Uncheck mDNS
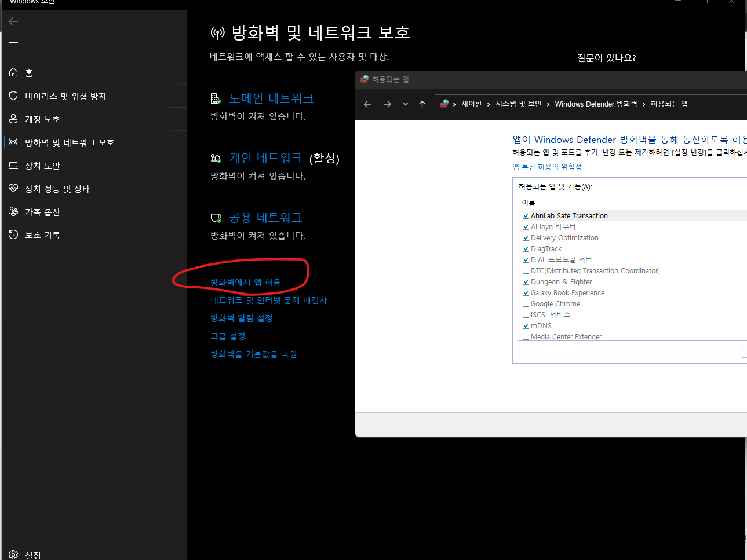Screen dimensions: 747x560 [x=526, y=325]
